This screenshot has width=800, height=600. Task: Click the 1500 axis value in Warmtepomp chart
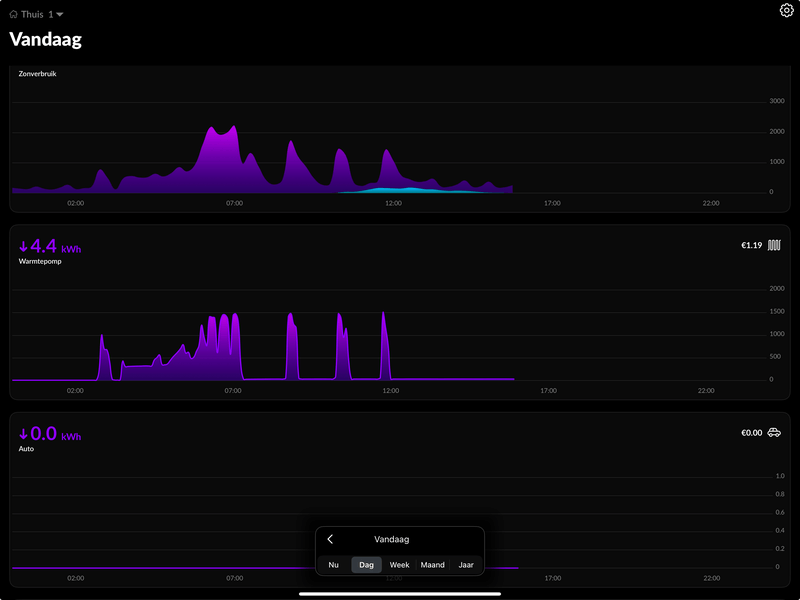click(x=777, y=311)
